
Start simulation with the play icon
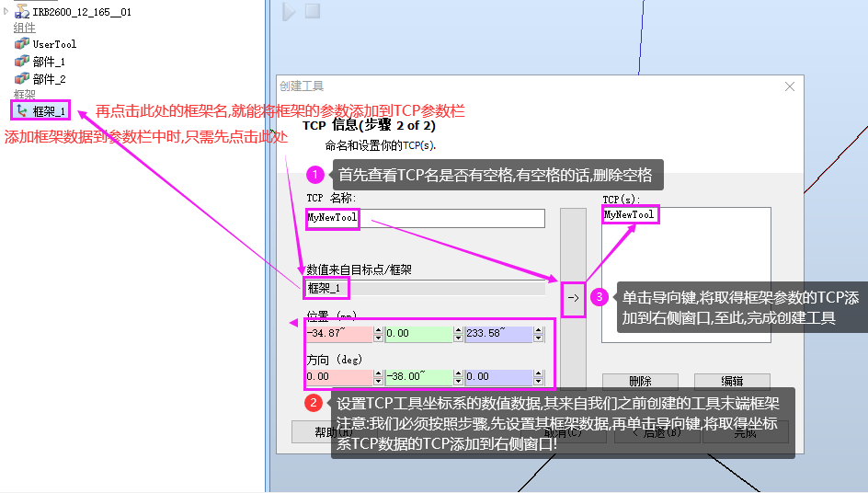click(289, 12)
